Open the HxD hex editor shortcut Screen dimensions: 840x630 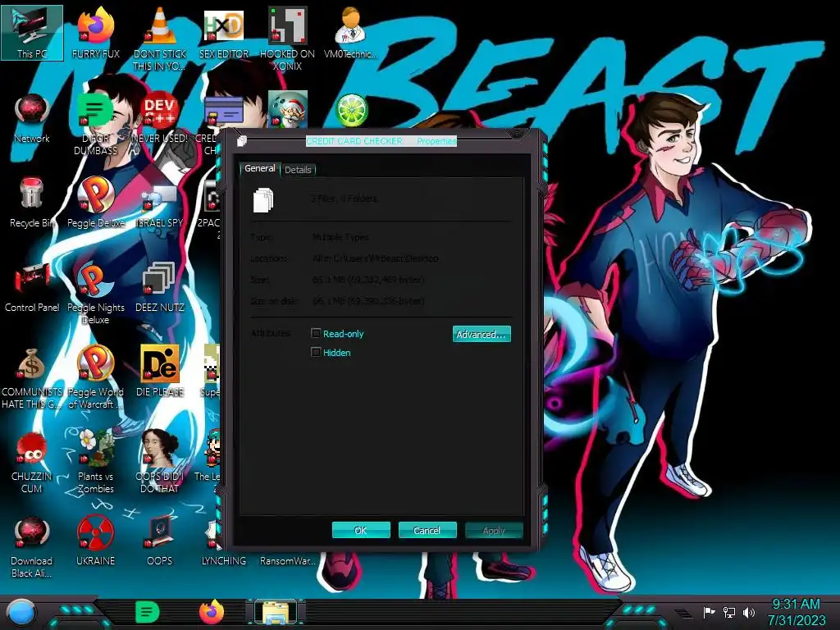coord(223,33)
